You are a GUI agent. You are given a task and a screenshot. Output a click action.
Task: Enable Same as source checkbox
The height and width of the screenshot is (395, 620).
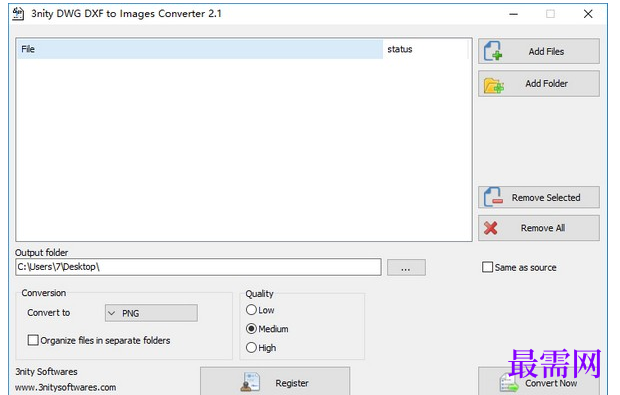click(x=487, y=267)
